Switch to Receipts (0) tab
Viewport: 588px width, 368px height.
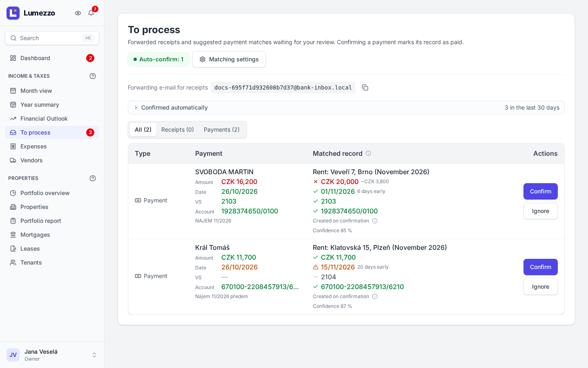(178, 130)
